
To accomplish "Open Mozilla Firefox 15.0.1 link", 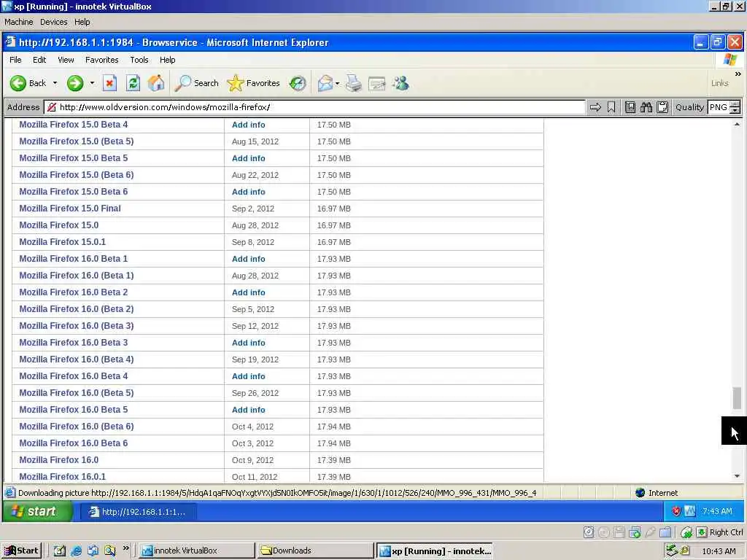I will pos(63,242).
